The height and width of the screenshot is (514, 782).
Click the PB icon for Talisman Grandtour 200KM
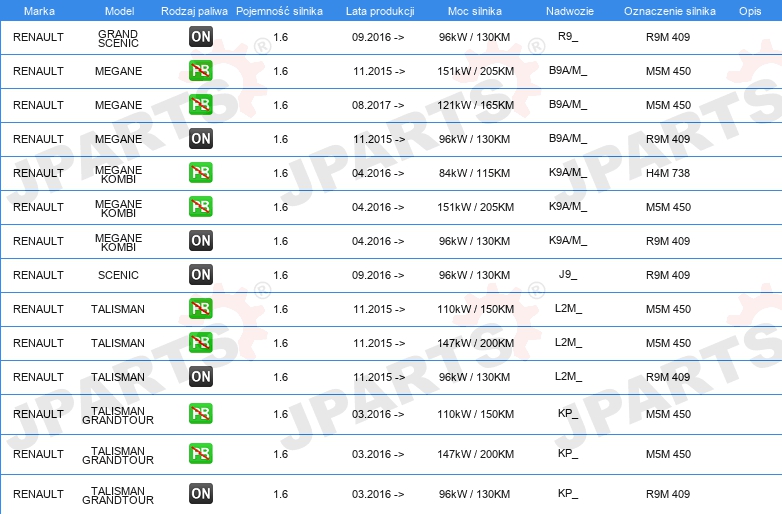pyautogui.click(x=200, y=453)
